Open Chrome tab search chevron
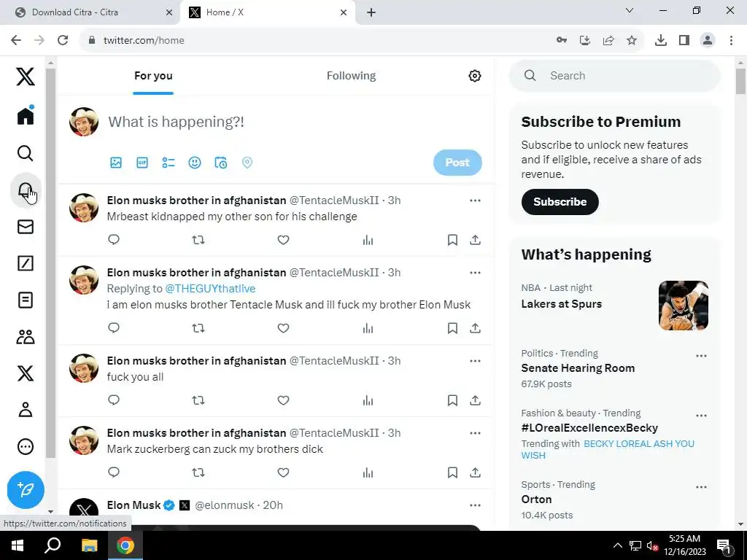The height and width of the screenshot is (560, 747). coord(630,10)
